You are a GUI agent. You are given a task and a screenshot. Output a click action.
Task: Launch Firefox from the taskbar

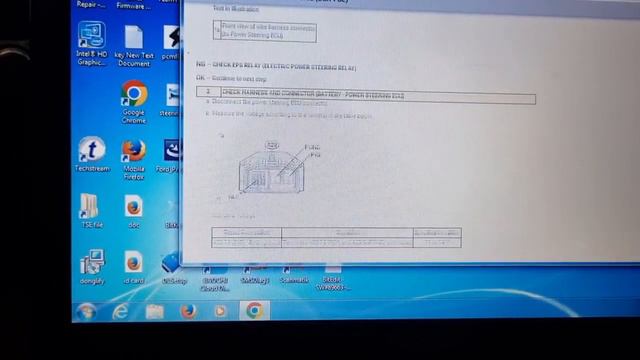[188, 311]
